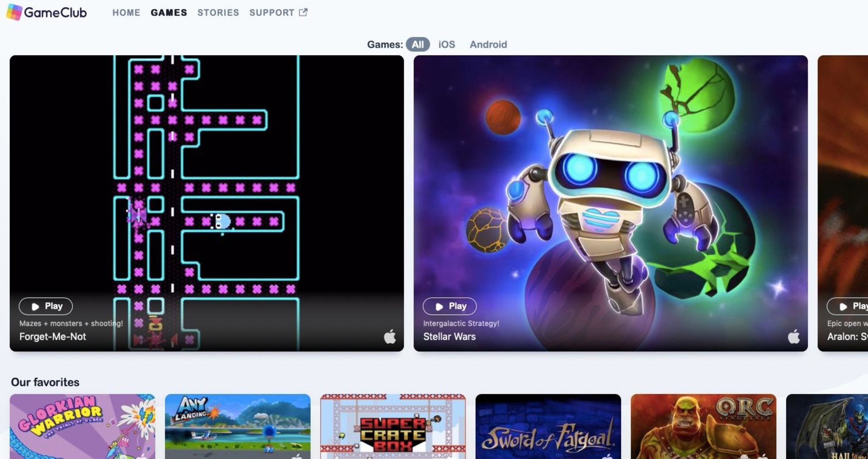Open the SUPPORT external link

[x=278, y=13]
